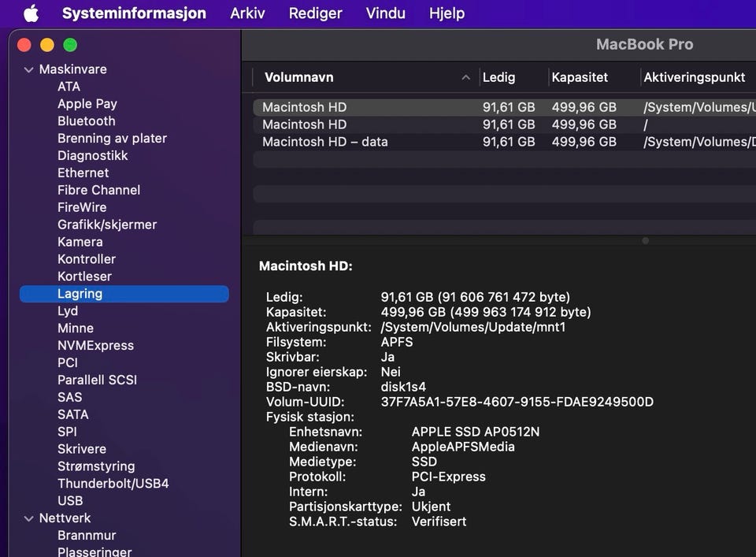Open the Vindu menu

pyautogui.click(x=386, y=13)
